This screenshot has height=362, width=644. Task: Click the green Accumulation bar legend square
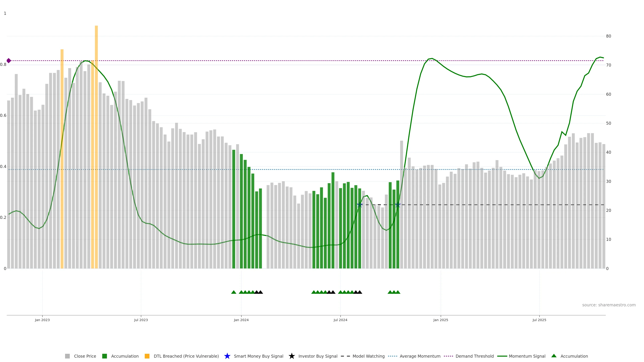coord(104,356)
